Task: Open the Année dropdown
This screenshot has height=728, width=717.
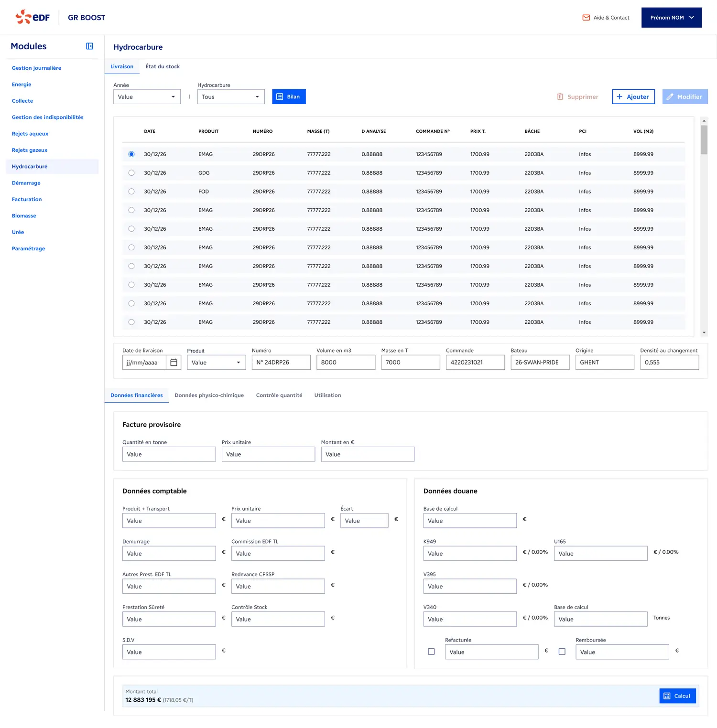Action: 147,97
